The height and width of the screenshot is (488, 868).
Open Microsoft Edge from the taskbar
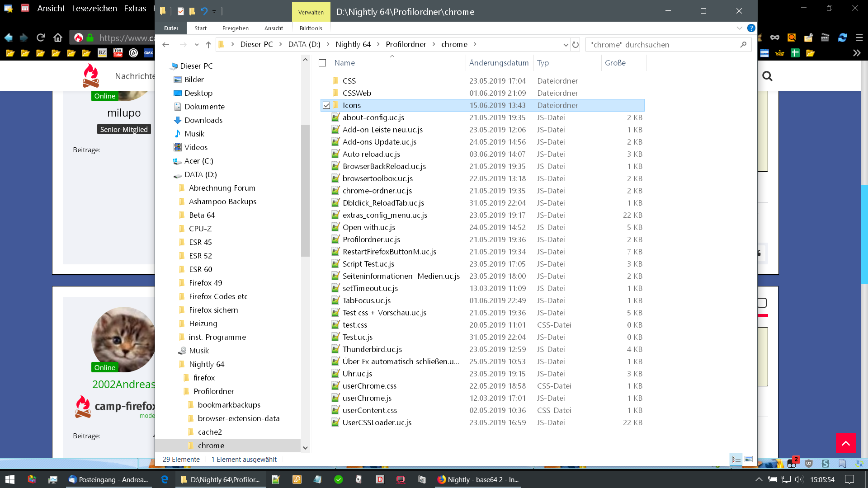coord(165,479)
